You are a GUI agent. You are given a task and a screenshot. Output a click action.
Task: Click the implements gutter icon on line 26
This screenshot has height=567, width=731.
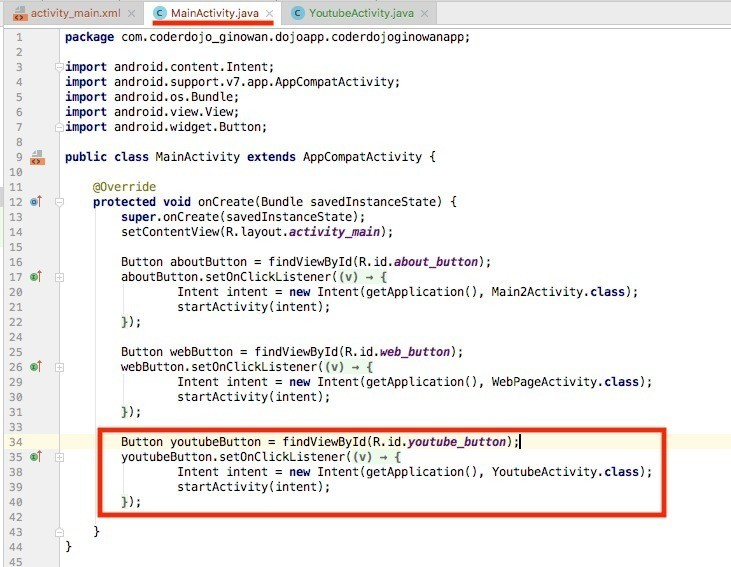pyautogui.click(x=36, y=367)
